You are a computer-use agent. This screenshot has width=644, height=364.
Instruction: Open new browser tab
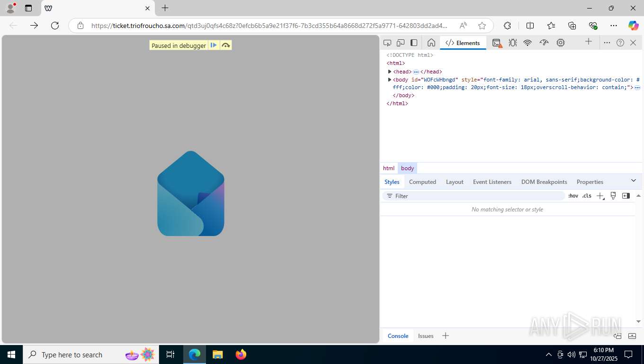point(165,8)
